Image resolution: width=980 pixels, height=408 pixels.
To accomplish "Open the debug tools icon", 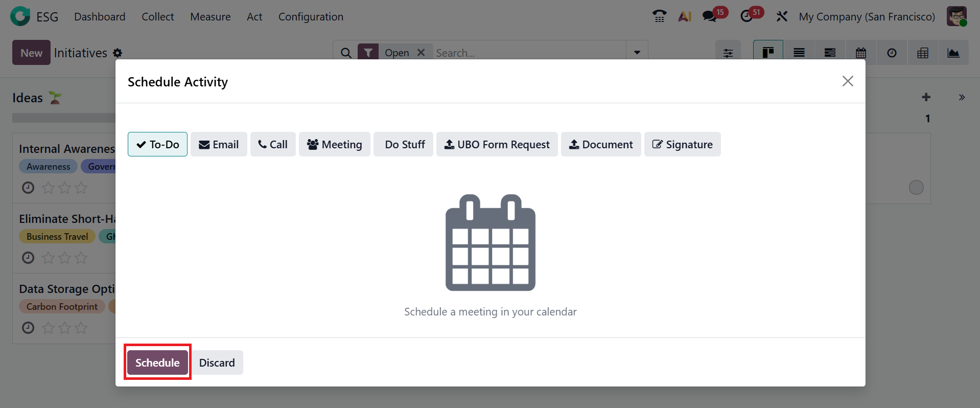I will pos(782,16).
